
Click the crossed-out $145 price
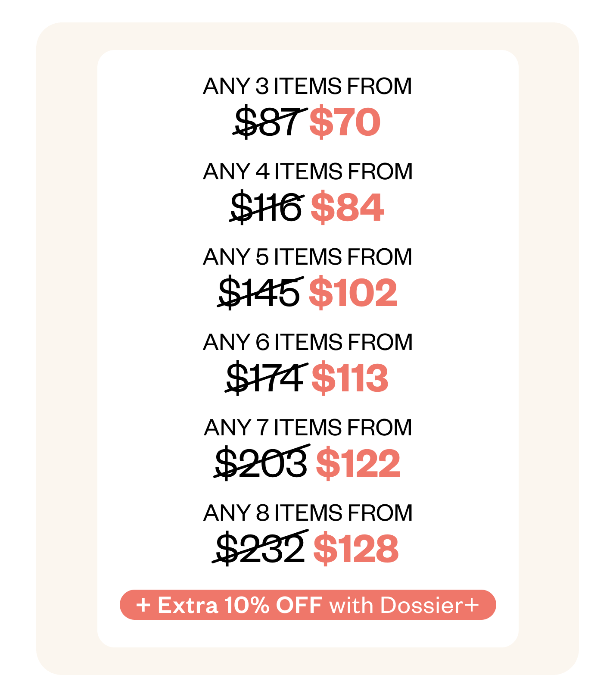[260, 293]
